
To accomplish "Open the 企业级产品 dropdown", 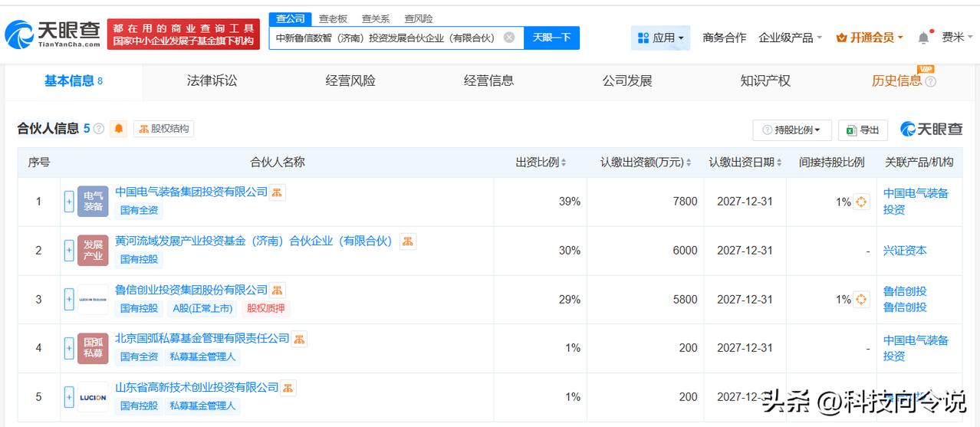I will 790,38.
